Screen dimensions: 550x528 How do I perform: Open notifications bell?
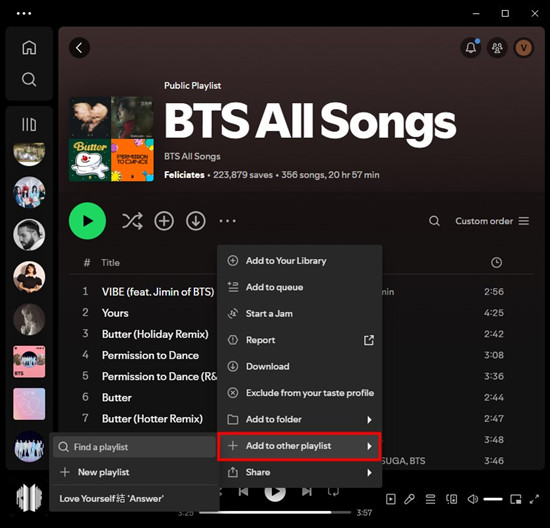(471, 48)
